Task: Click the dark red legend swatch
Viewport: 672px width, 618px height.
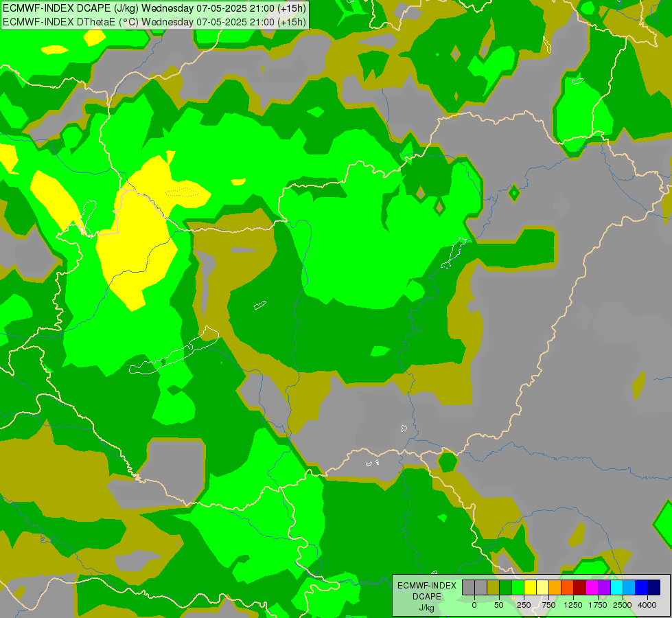Action: [x=580, y=588]
